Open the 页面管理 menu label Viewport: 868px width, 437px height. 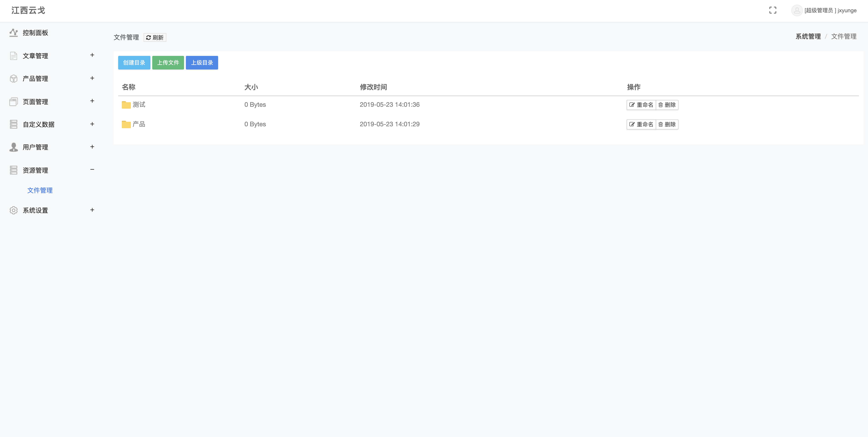35,102
